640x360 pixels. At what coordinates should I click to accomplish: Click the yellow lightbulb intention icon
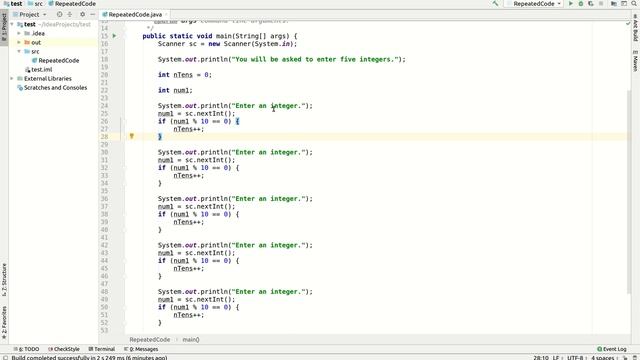(x=132, y=136)
